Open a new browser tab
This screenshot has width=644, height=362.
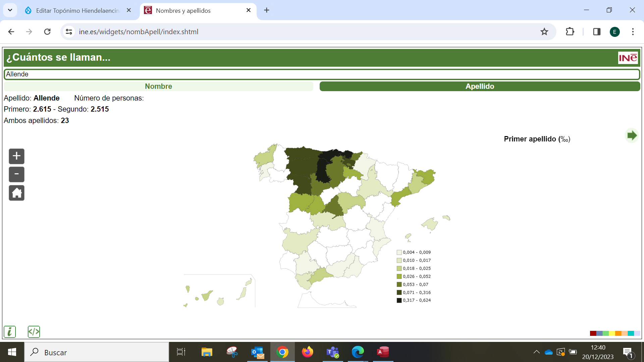(267, 10)
